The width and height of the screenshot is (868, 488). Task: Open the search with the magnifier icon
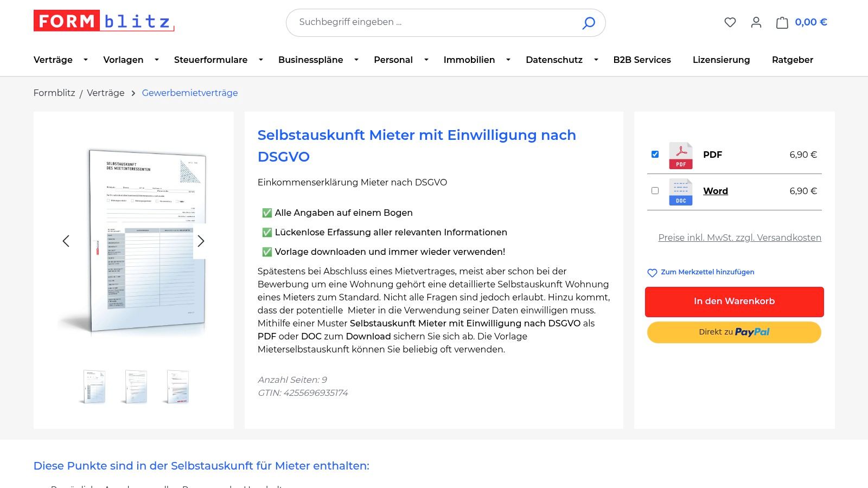tap(588, 23)
